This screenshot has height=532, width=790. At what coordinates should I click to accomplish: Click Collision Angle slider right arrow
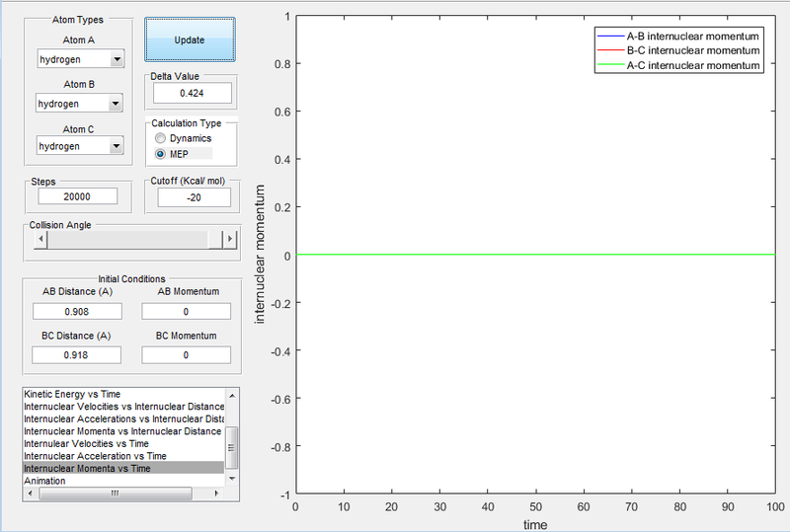[x=230, y=239]
